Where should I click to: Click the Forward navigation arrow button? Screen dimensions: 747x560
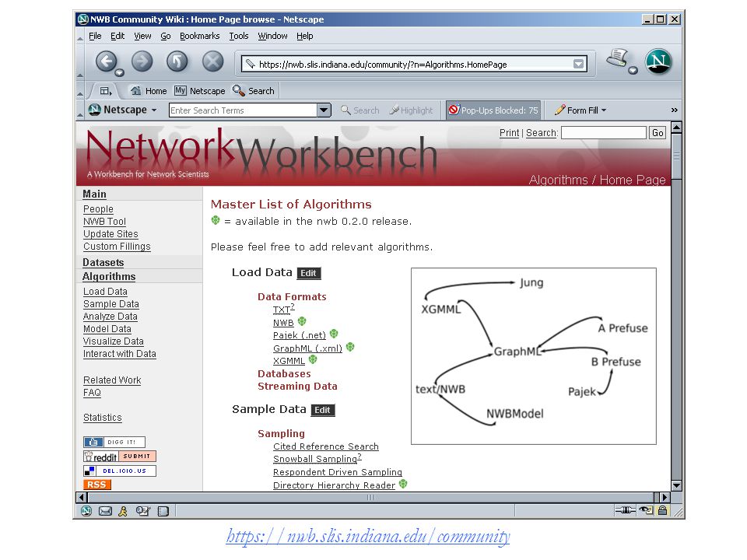(x=142, y=61)
